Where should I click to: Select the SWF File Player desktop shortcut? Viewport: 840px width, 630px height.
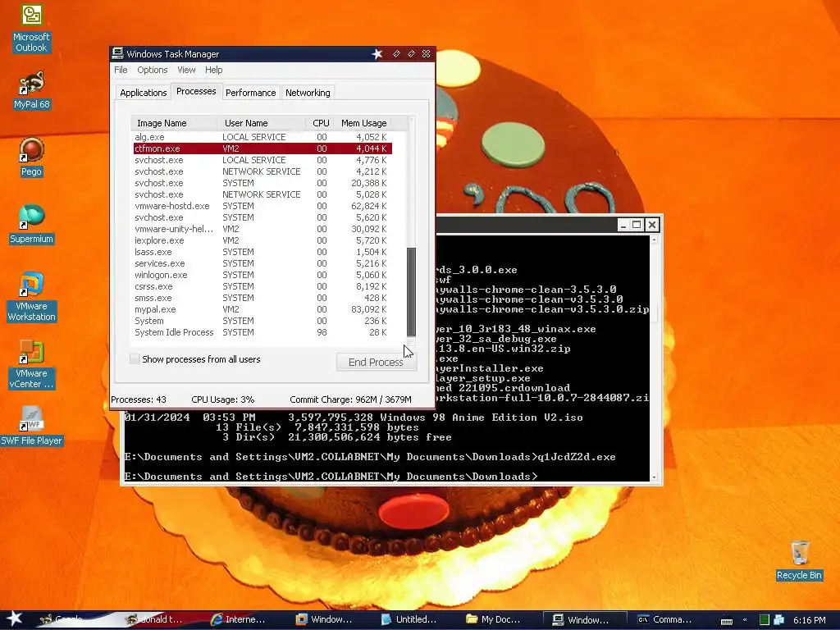pos(31,426)
